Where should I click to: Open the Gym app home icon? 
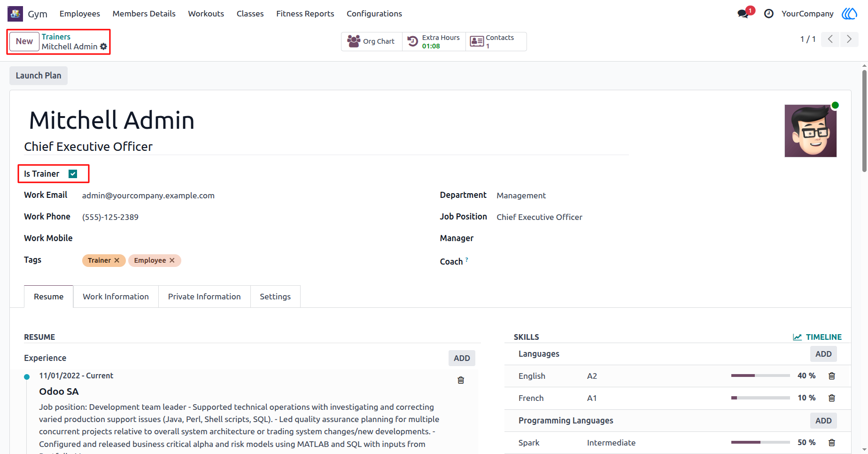click(x=15, y=14)
